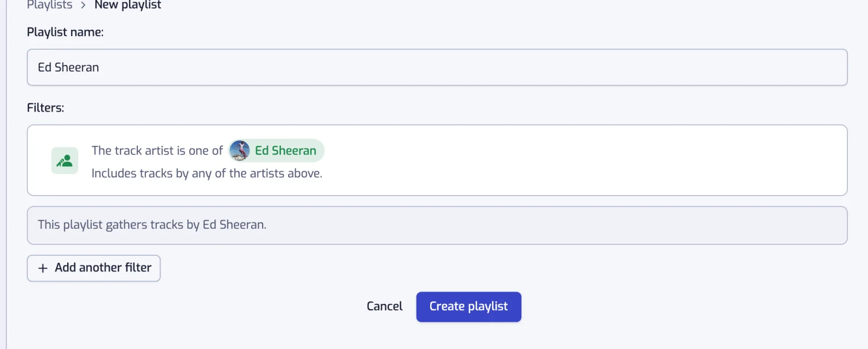Click Ed Sheeran's avatar thumbnail

click(x=240, y=151)
